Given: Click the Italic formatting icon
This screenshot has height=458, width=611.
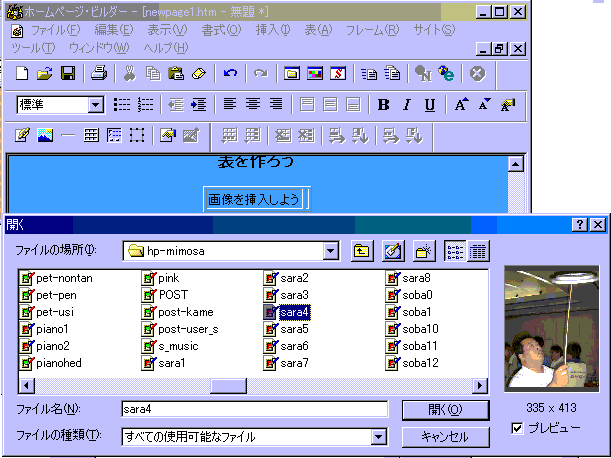Looking at the screenshot, I should [x=406, y=104].
